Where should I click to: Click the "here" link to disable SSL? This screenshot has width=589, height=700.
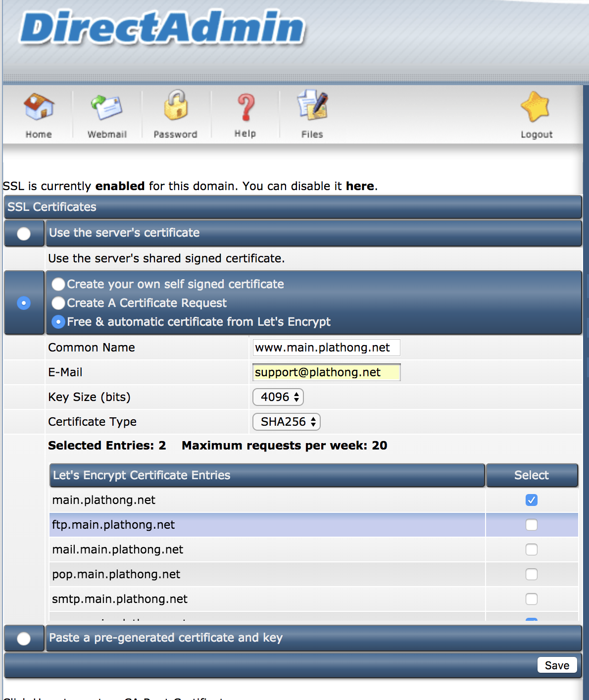click(x=360, y=186)
